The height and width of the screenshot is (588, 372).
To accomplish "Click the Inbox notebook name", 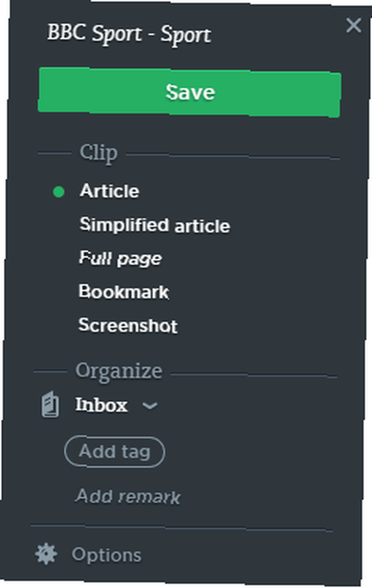I will point(102,405).
